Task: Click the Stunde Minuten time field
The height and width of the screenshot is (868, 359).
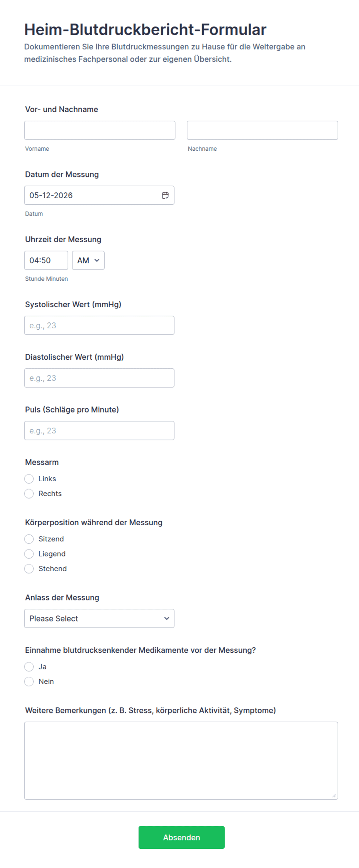Action: [46, 260]
